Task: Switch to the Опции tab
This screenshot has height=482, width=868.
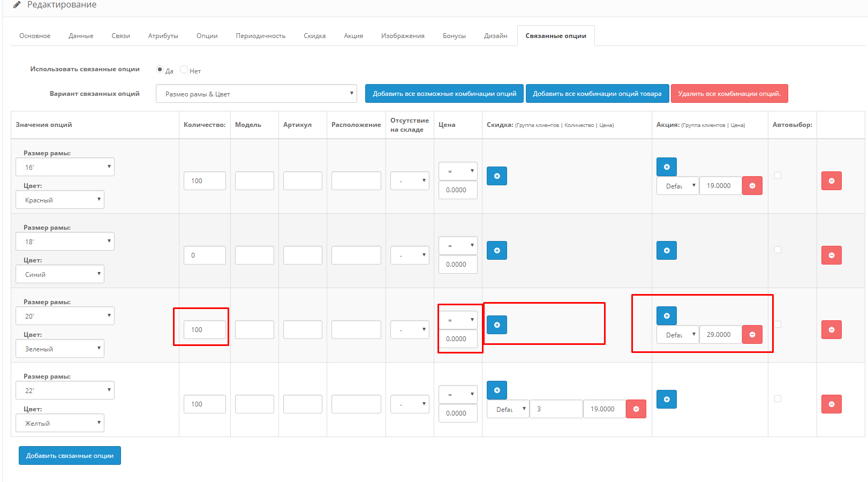Action: tap(207, 36)
